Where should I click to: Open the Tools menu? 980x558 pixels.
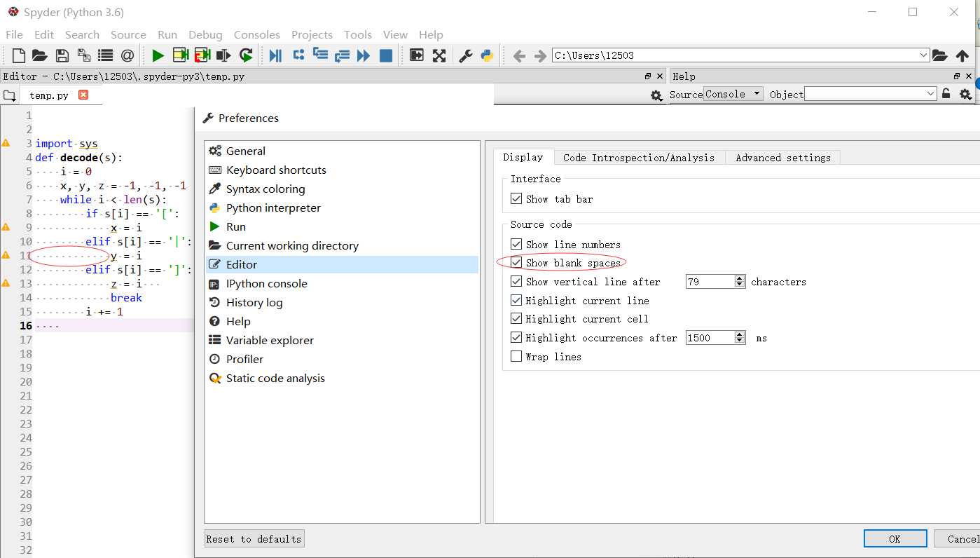click(358, 34)
